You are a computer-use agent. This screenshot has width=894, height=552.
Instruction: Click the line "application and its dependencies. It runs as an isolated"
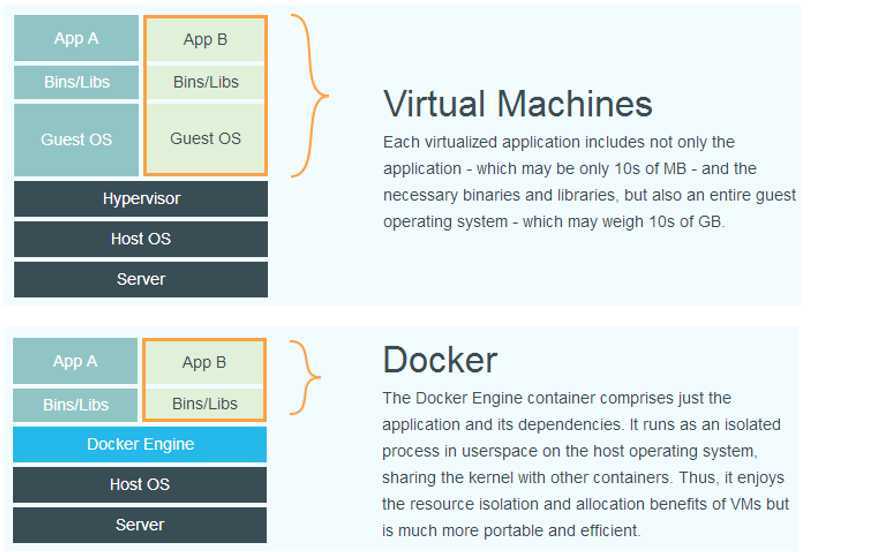[582, 425]
